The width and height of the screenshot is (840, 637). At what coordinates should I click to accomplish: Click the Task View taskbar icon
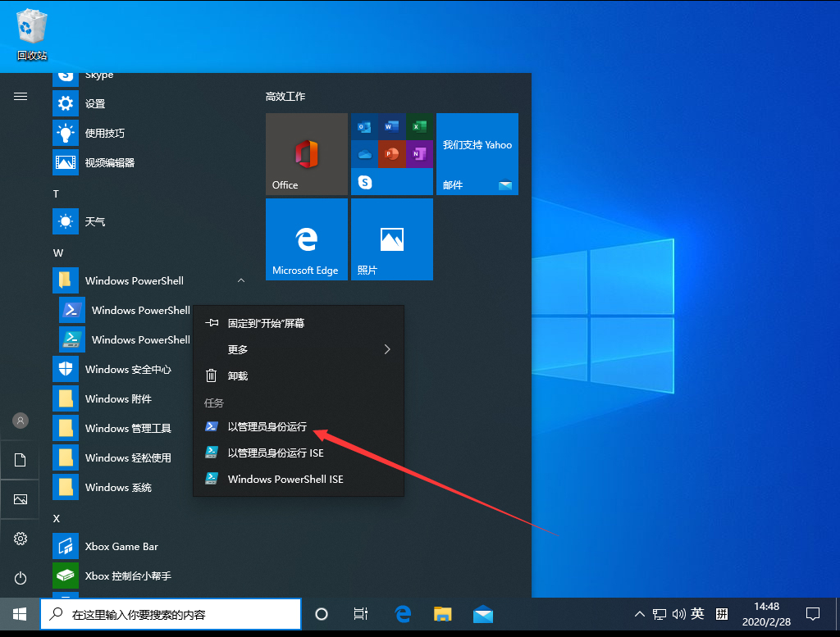coord(360,613)
